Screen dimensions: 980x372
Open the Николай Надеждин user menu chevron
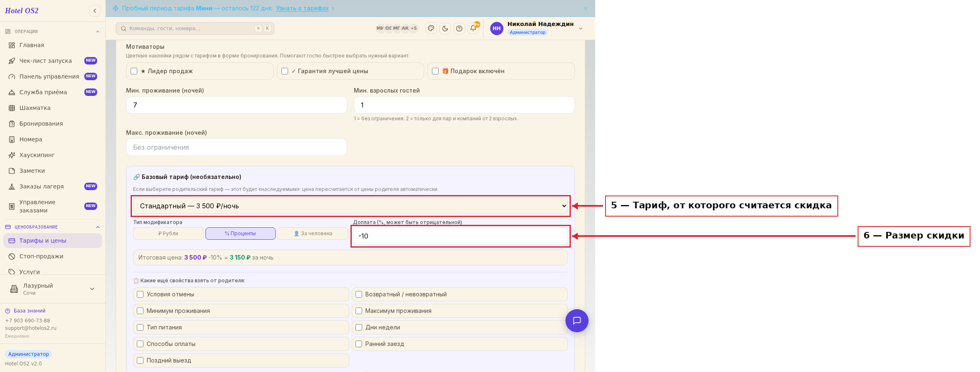pyautogui.click(x=581, y=29)
